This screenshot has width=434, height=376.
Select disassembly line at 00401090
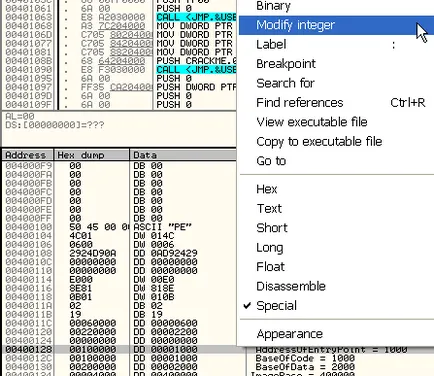click(119, 70)
